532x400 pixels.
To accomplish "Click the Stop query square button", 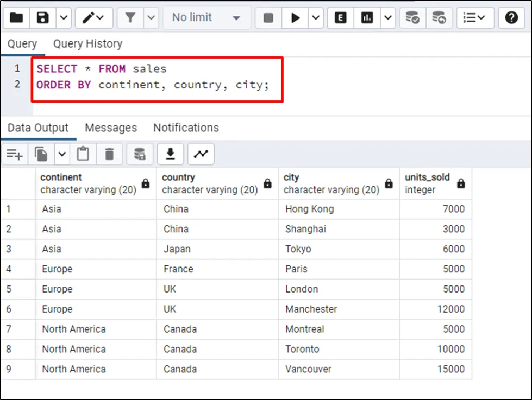I will pos(268,18).
